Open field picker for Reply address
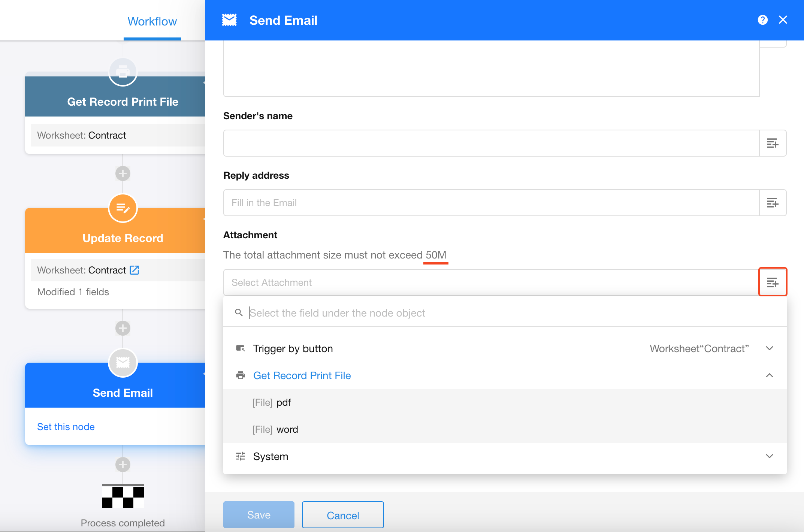The image size is (804, 532). point(772,203)
